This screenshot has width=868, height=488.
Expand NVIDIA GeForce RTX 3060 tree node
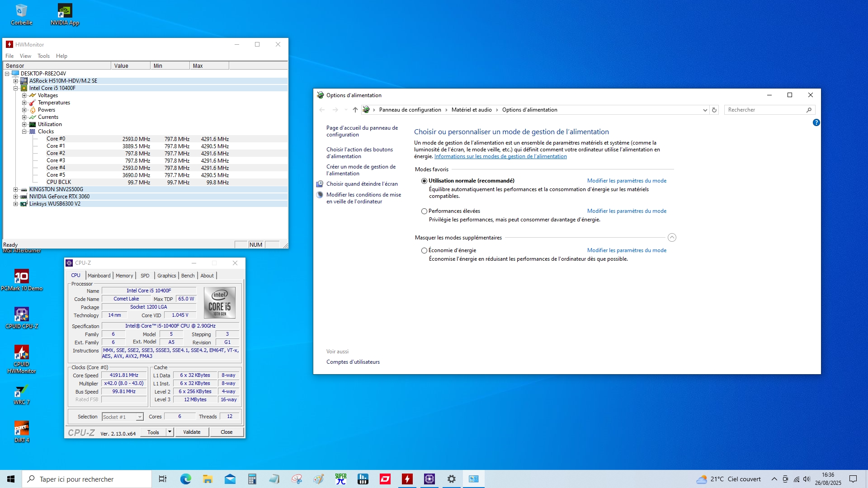[x=16, y=197]
